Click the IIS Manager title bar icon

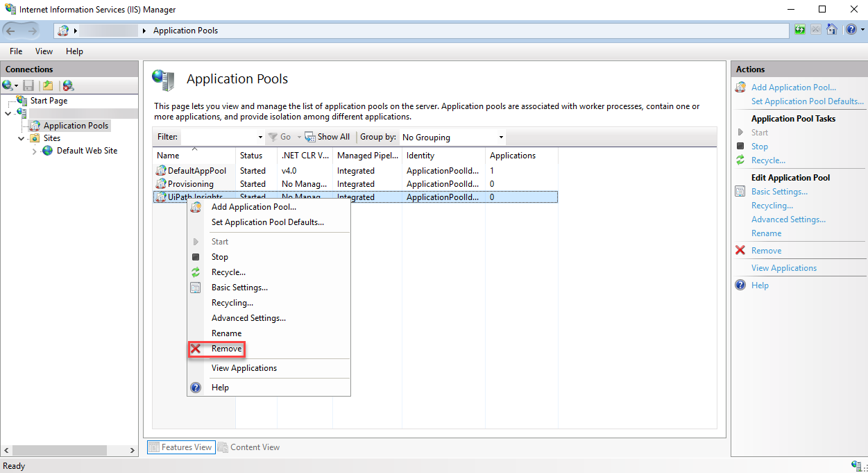point(10,10)
